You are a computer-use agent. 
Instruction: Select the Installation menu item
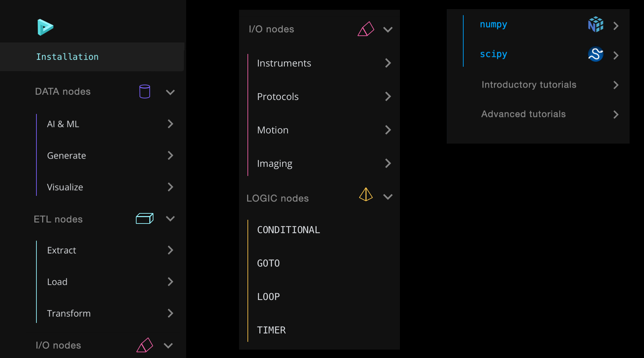click(x=67, y=57)
